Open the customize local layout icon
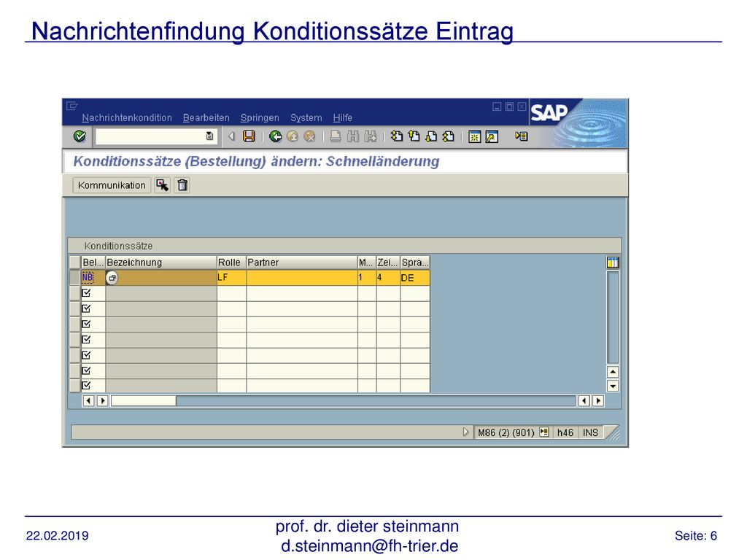The image size is (747, 560). click(x=521, y=136)
